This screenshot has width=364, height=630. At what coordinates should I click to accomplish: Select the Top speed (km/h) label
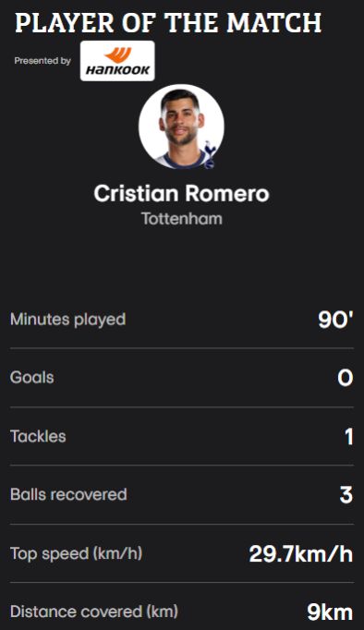(x=77, y=553)
